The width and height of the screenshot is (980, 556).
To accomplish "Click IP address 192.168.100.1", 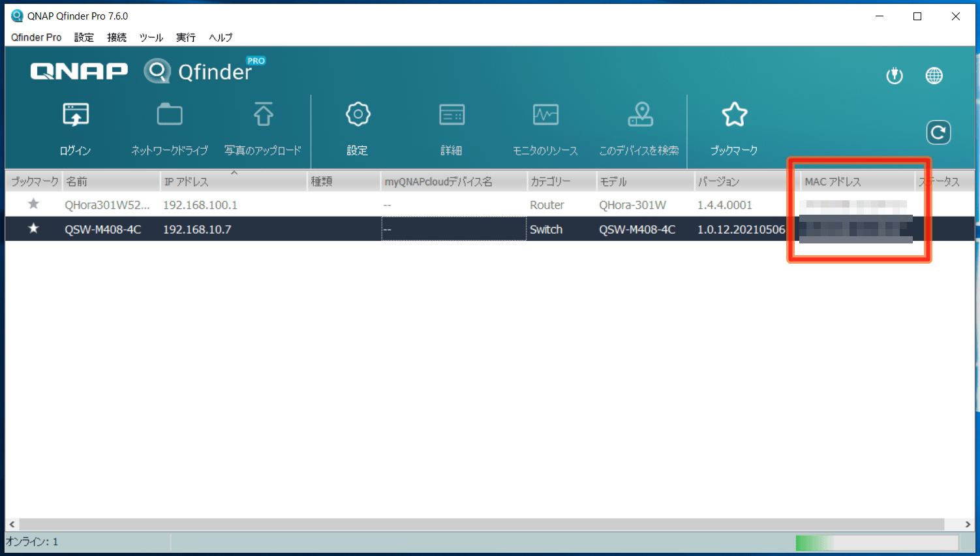I will 200,205.
